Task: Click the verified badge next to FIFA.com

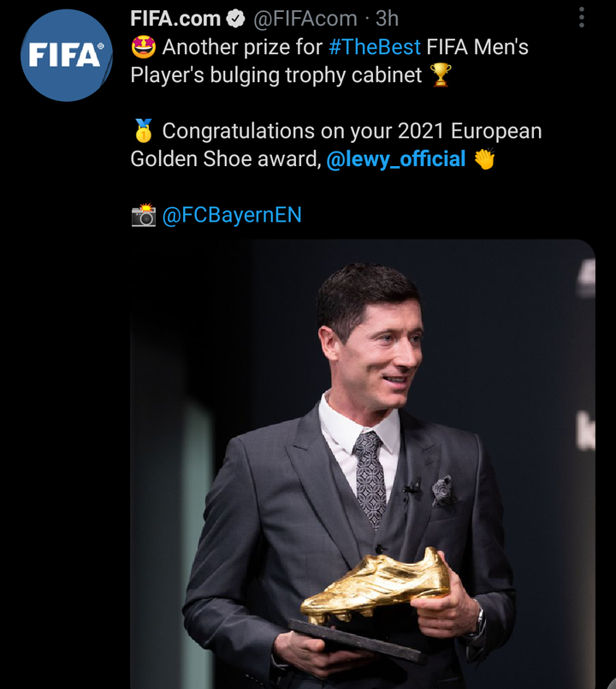Action: pyautogui.click(x=235, y=19)
